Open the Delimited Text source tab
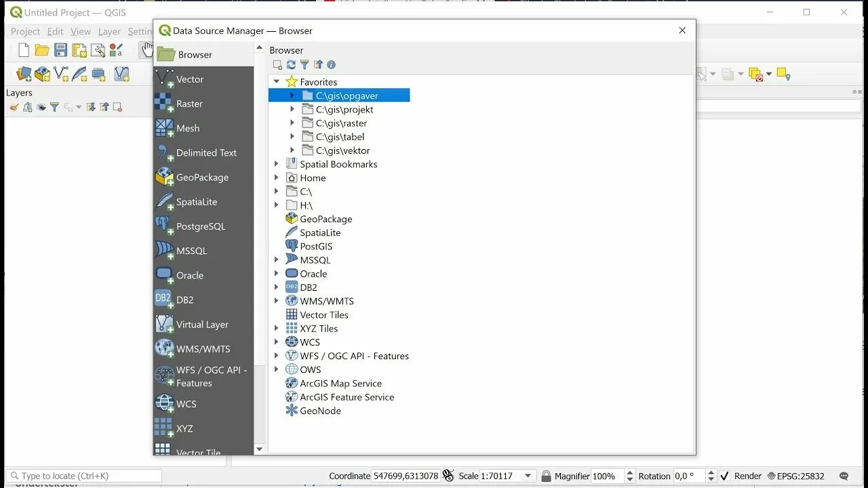This screenshot has height=488, width=868. [203, 152]
